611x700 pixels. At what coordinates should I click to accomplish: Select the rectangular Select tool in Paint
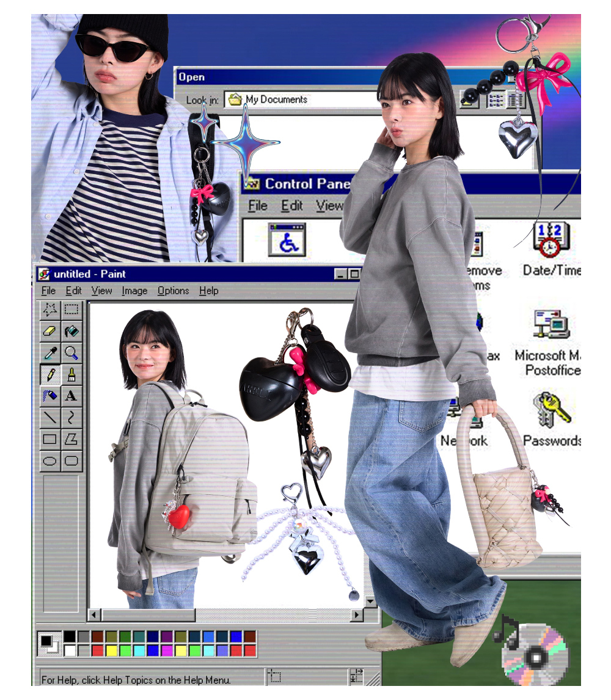(x=71, y=309)
